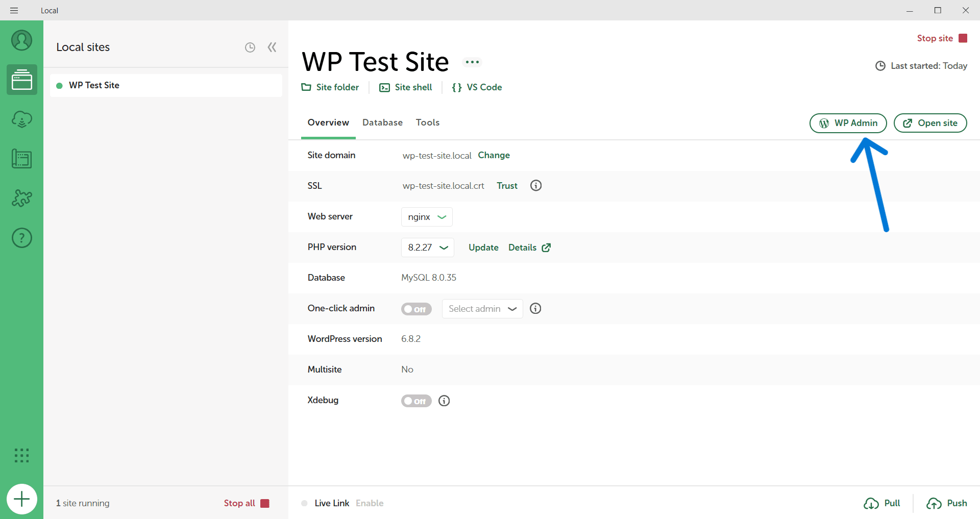Click Stop all sites
This screenshot has height=519, width=980.
(x=247, y=503)
